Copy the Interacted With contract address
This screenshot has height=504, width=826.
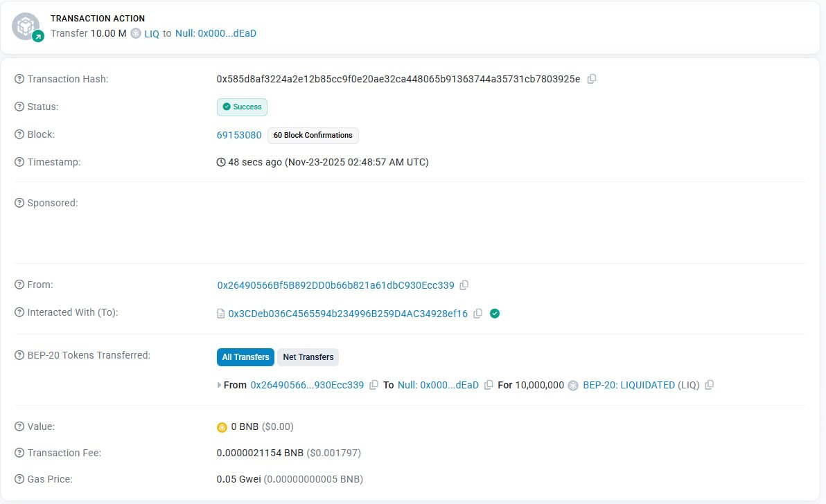(x=478, y=314)
